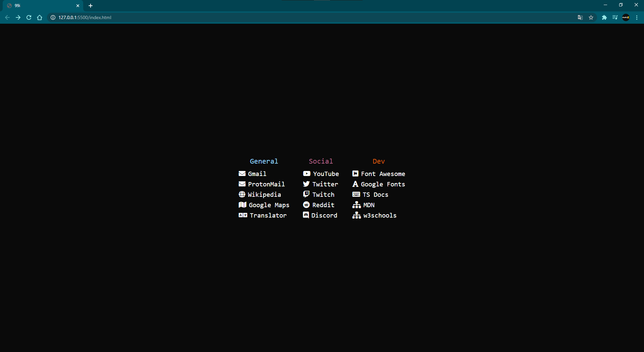Select the Twitter bird icon
The width and height of the screenshot is (644, 352).
306,184
